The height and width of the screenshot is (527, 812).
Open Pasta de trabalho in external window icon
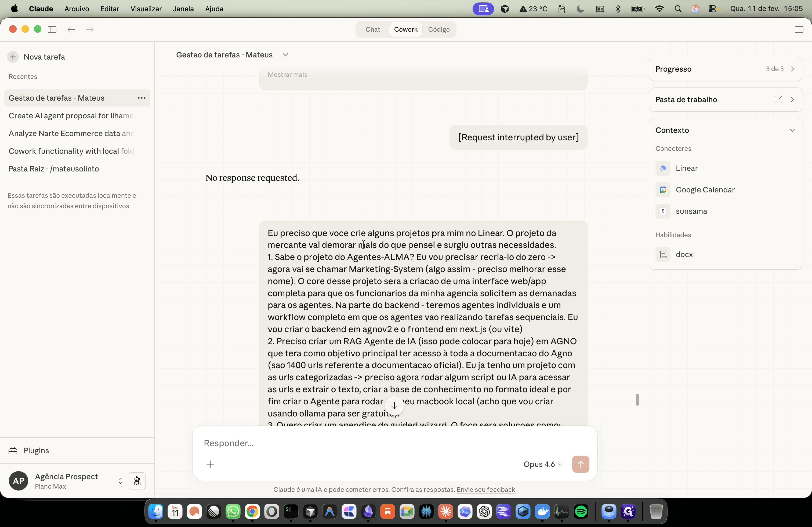coord(778,100)
